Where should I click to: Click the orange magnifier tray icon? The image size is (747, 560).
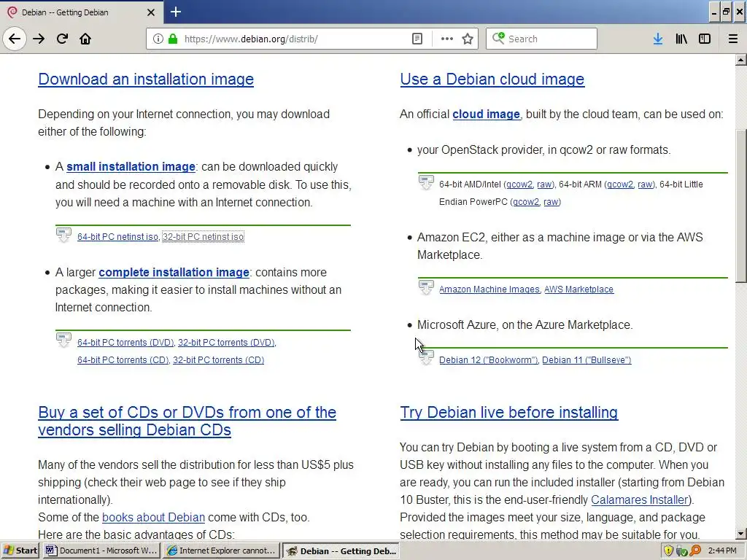click(695, 551)
